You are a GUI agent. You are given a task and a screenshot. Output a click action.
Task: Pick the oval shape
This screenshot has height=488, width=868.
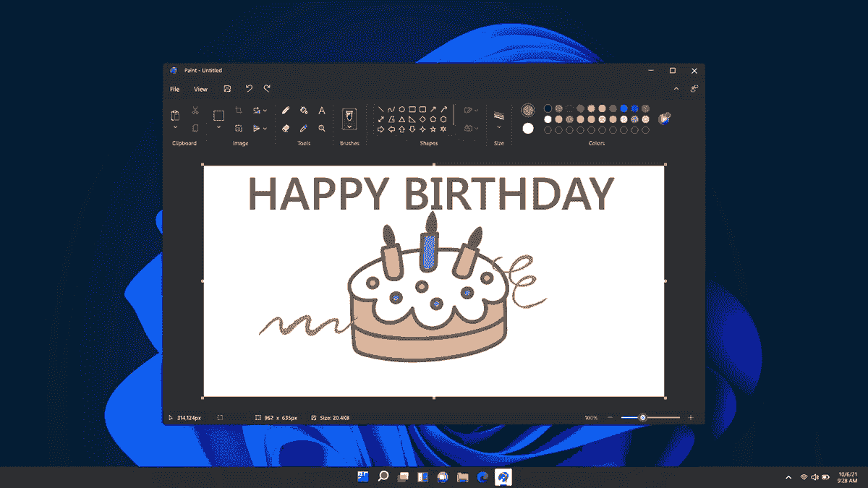[x=402, y=109]
